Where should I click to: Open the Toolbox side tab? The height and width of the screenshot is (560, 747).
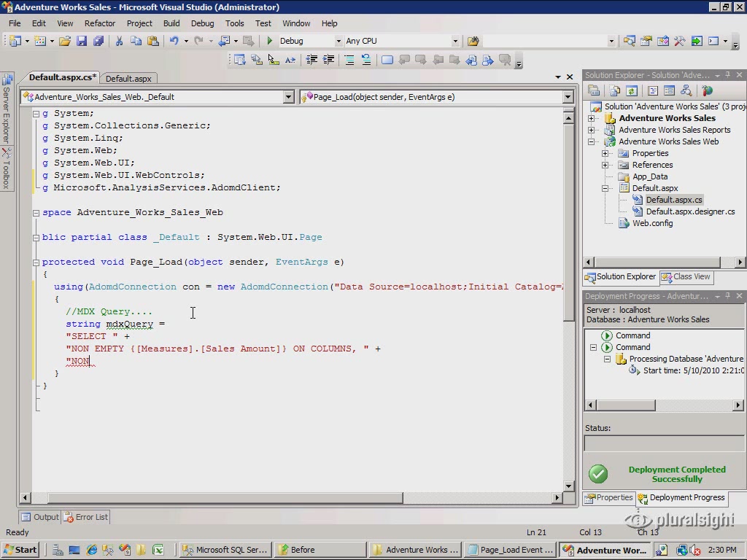coord(7,168)
